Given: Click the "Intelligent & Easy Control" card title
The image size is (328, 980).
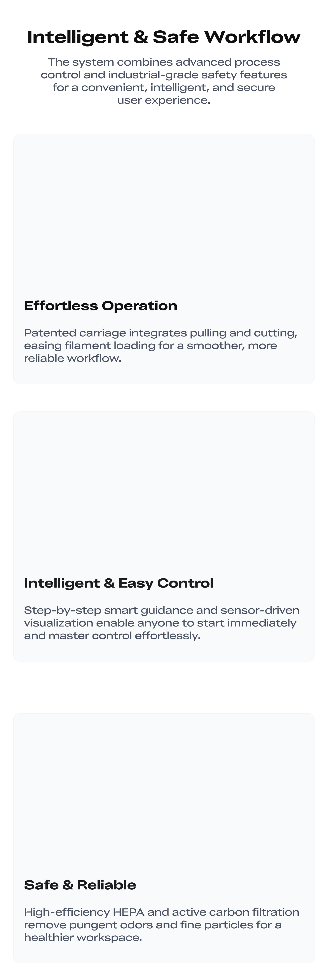Looking at the screenshot, I should (x=119, y=583).
